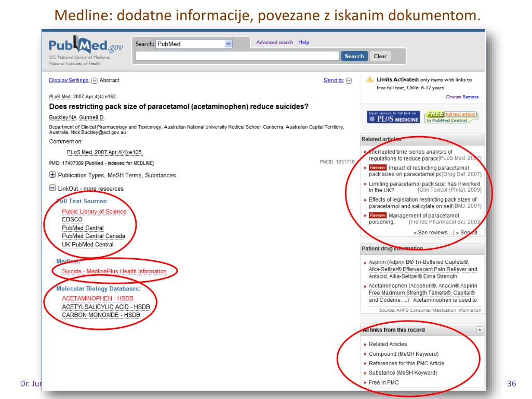Follow the Suicide - MedlinePlus Health Information link
The height and width of the screenshot is (399, 532).
(x=114, y=271)
